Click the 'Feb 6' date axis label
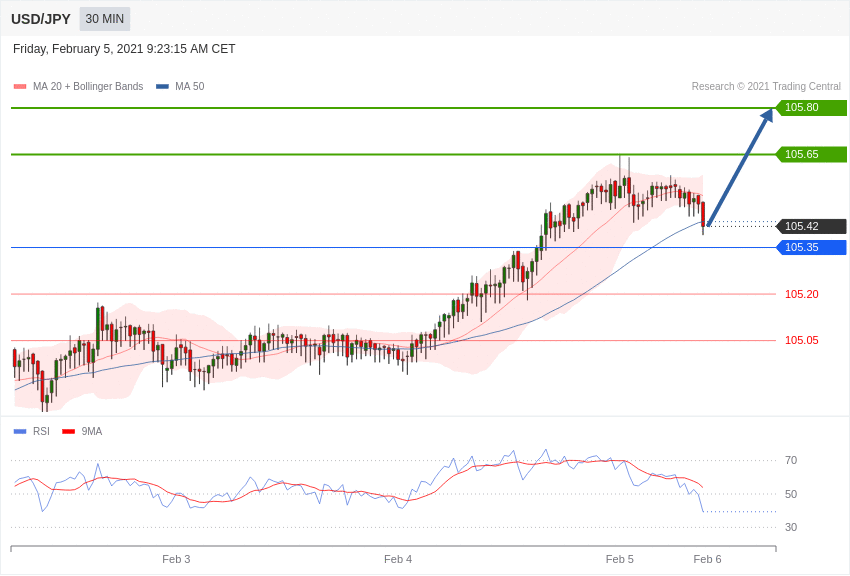This screenshot has width=850, height=576. pyautogui.click(x=707, y=559)
